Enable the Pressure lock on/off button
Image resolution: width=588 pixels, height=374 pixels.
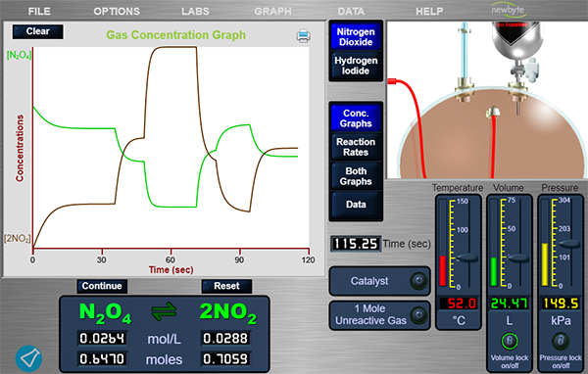[561, 341]
